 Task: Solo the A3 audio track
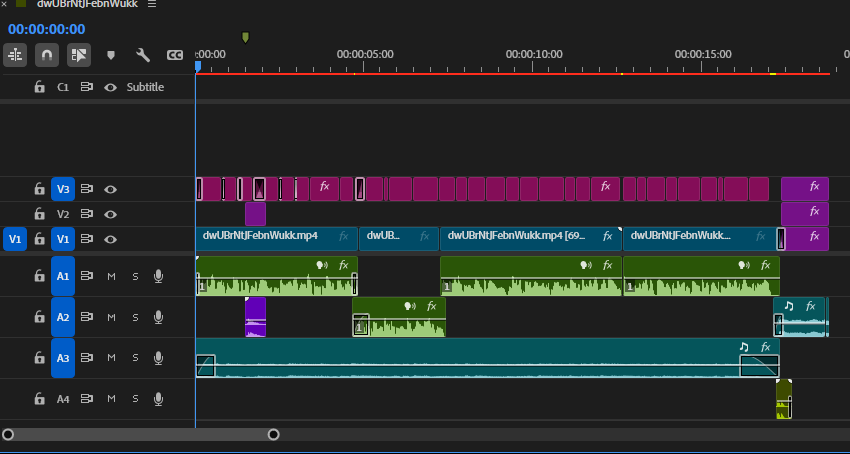tap(135, 358)
